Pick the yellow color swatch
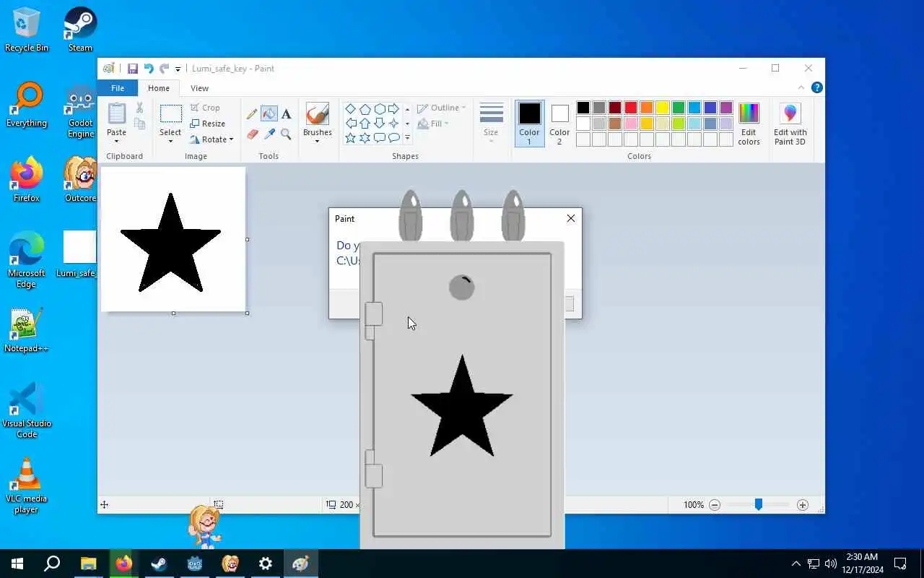This screenshot has width=924, height=578. click(x=663, y=108)
